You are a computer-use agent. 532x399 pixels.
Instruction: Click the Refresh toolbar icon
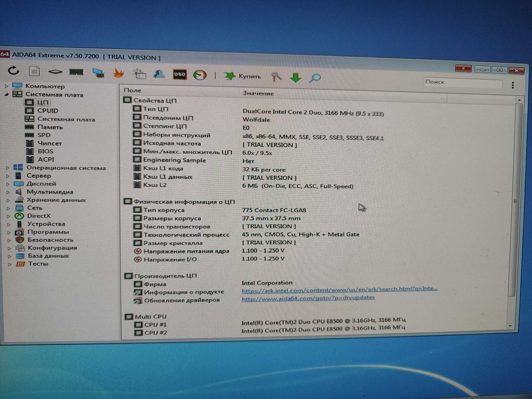[14, 71]
